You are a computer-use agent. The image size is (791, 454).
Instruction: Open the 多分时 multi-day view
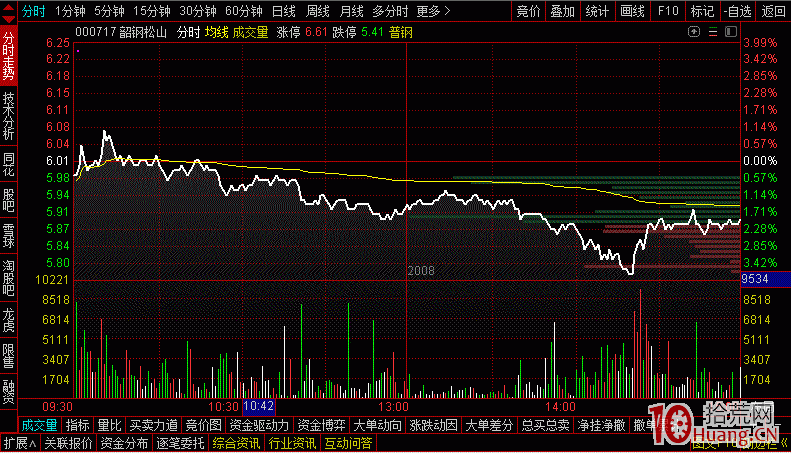(390, 11)
